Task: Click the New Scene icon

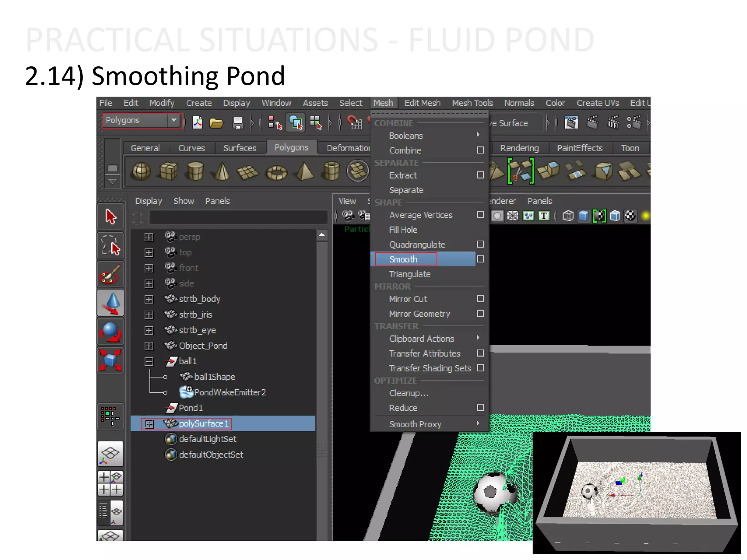Action: pyautogui.click(x=197, y=122)
